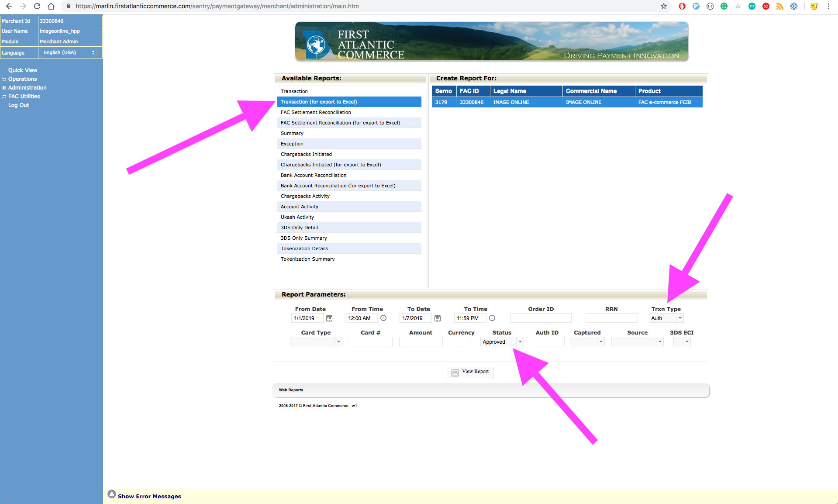The width and height of the screenshot is (838, 504).
Task: Select Transaction (for export to Excel) report
Action: click(349, 102)
